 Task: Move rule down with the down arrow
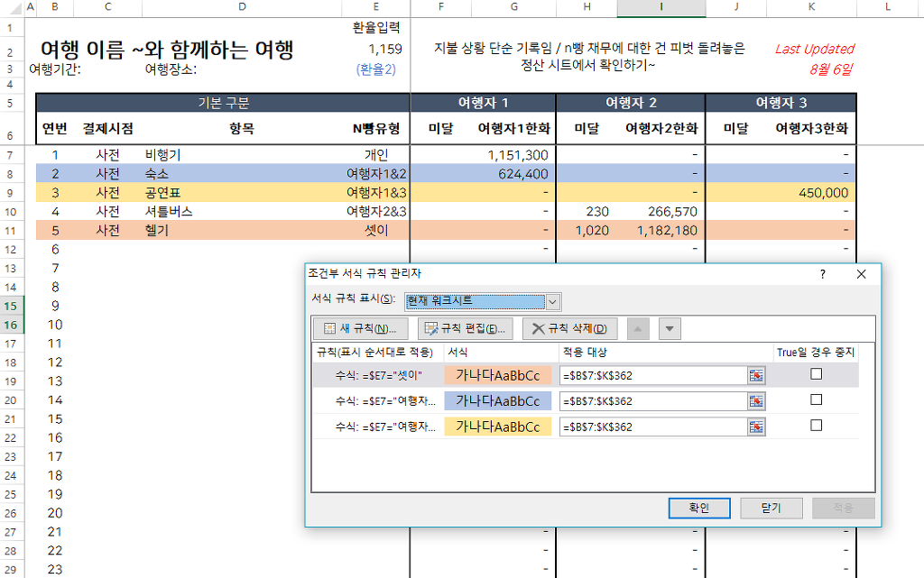pyautogui.click(x=669, y=328)
